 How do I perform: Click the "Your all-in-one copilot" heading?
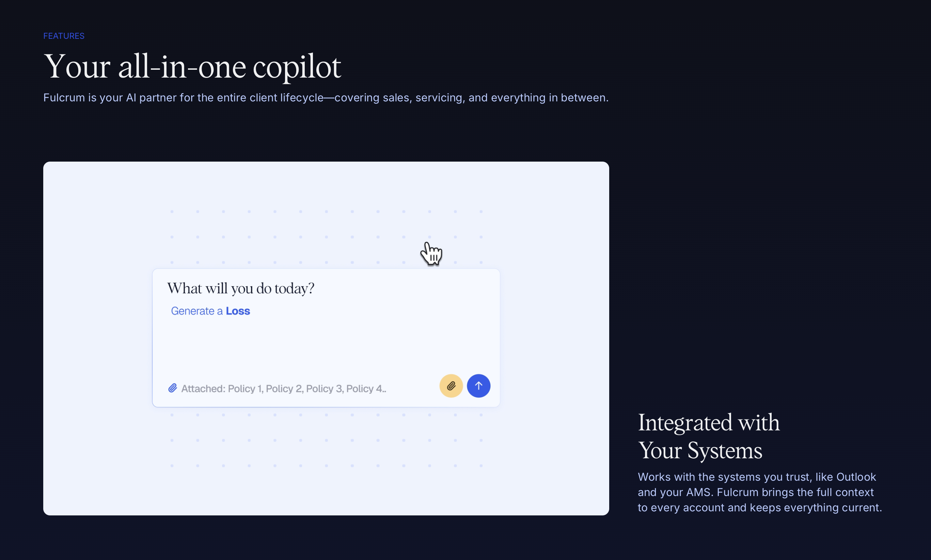[192, 67]
